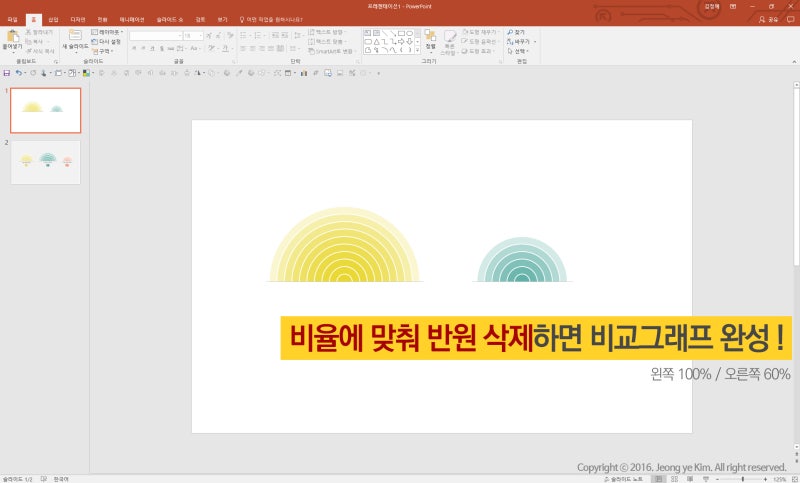Open the Arrange (정렬) tool
Image resolution: width=800 pixels, height=483 pixels.
click(430, 38)
